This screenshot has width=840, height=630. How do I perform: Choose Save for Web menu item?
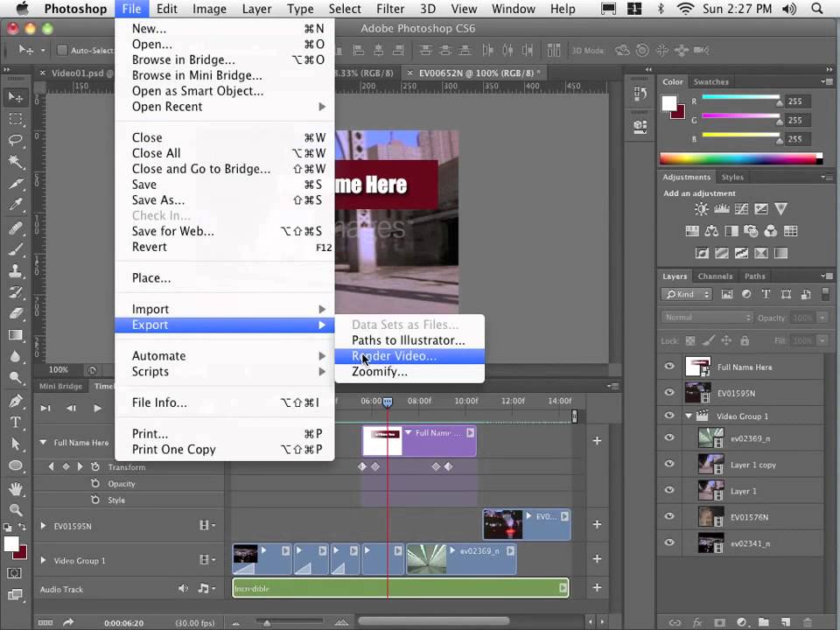(x=225, y=231)
